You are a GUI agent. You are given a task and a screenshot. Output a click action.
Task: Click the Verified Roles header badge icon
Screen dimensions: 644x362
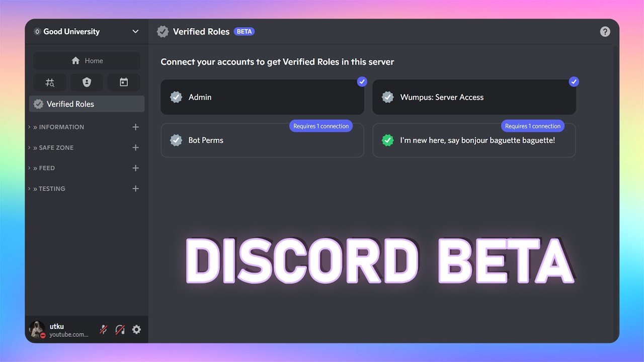pyautogui.click(x=163, y=32)
